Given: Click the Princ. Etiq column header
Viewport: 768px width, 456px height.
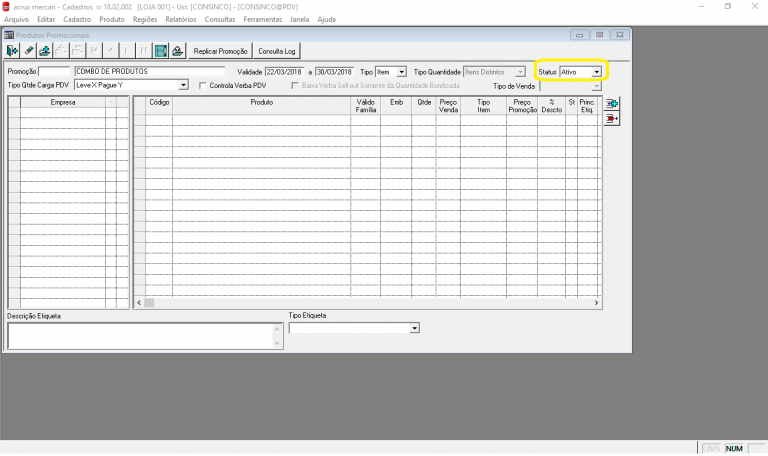Looking at the screenshot, I should coord(587,106).
